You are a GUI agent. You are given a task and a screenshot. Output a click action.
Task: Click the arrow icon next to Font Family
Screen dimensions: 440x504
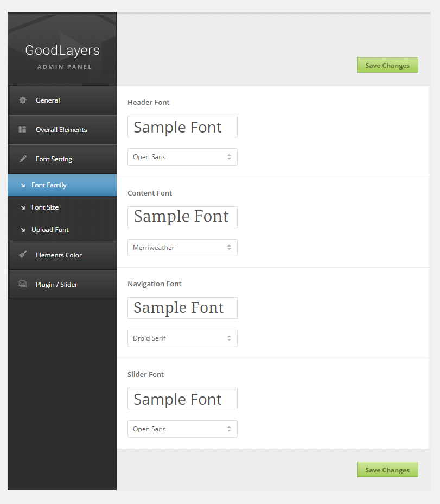23,185
